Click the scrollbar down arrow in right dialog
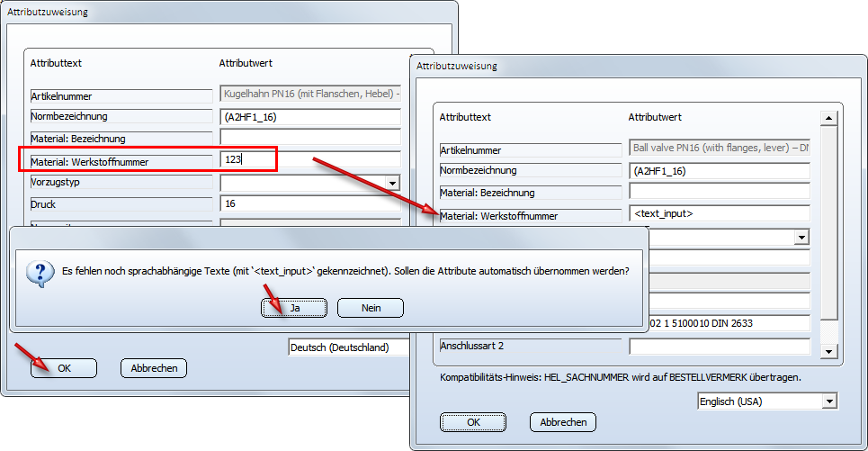868x451 pixels. (828, 351)
